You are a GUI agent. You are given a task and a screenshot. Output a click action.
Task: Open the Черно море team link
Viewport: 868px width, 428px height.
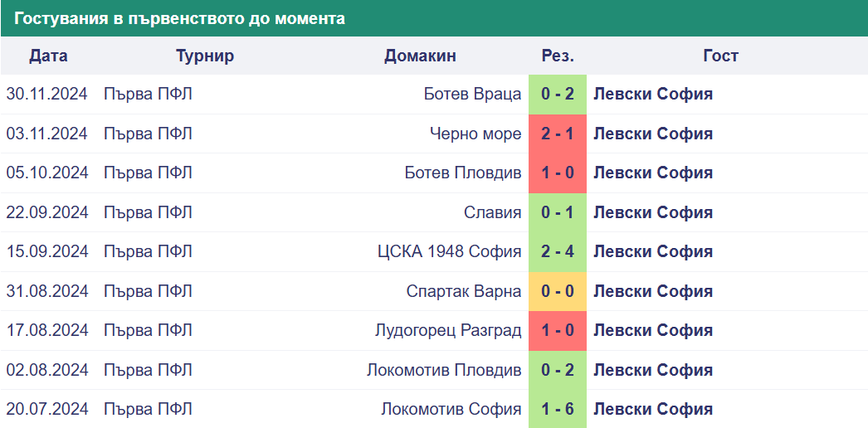[x=475, y=134]
